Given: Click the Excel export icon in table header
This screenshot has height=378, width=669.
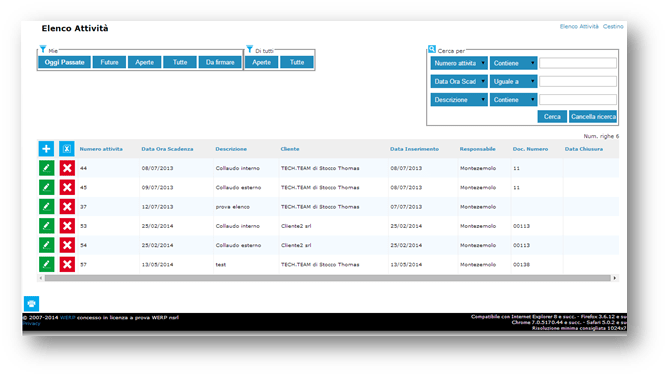Looking at the screenshot, I should pyautogui.click(x=67, y=149).
